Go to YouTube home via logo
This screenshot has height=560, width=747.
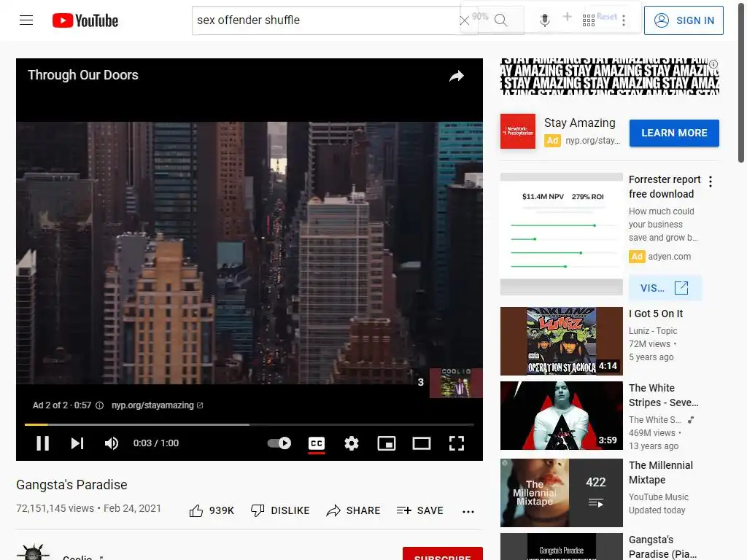point(85,20)
